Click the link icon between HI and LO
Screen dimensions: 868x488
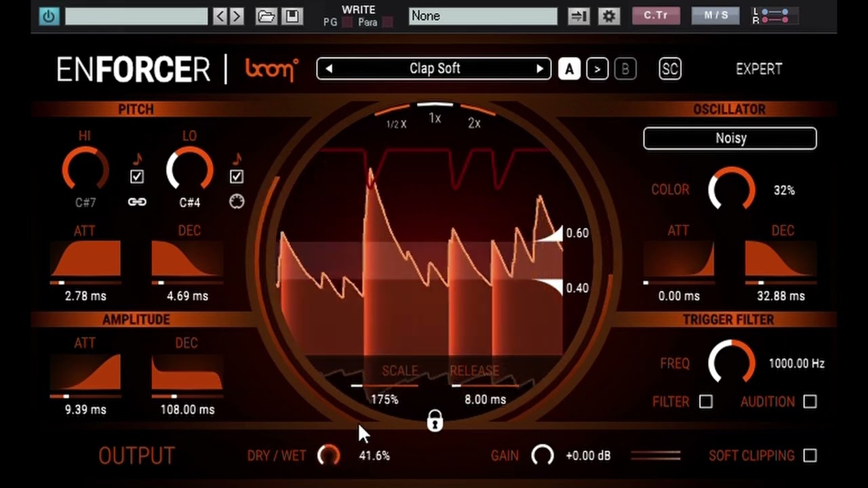click(137, 202)
